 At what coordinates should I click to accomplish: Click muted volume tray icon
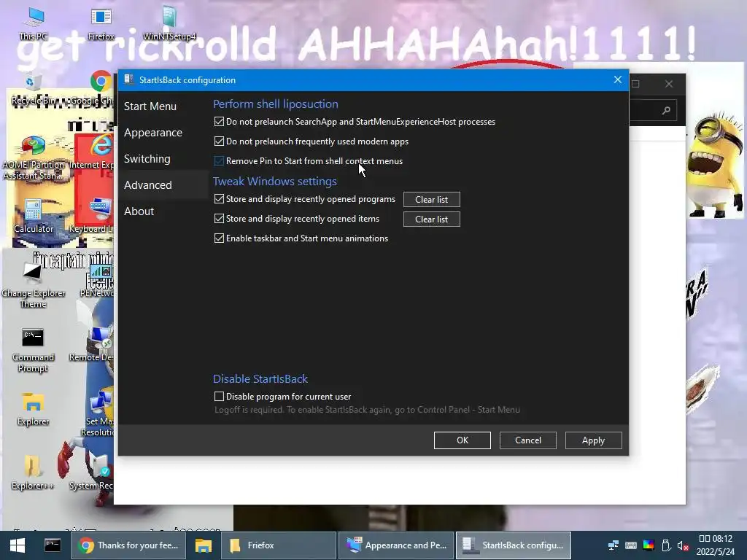(x=683, y=545)
